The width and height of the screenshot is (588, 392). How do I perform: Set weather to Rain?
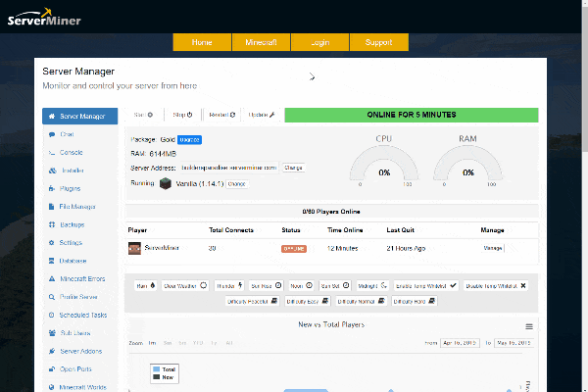pyautogui.click(x=145, y=286)
